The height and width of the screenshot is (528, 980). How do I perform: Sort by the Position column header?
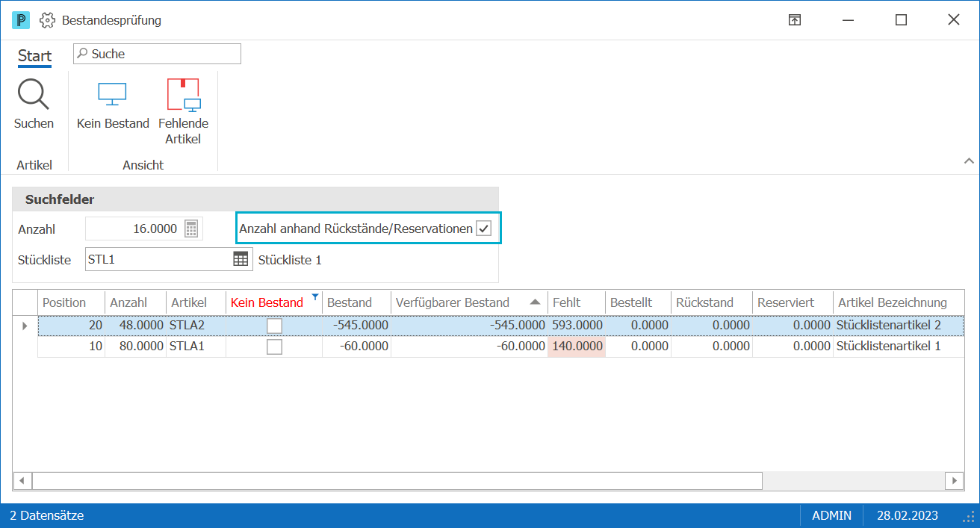click(72, 302)
